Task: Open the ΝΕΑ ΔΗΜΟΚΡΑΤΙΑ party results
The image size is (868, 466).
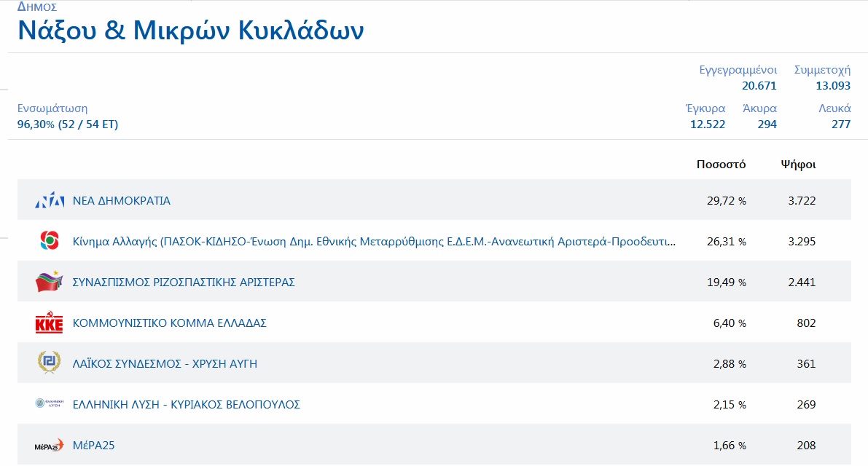Action: point(122,201)
